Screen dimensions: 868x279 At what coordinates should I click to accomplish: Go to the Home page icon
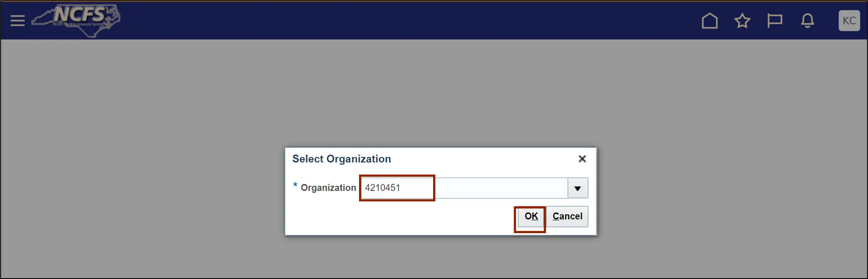point(710,21)
